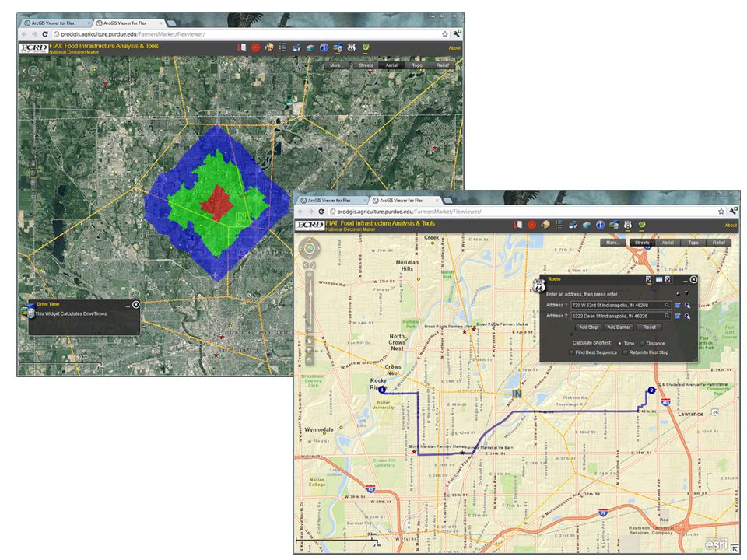Click the green globe icon in back window toolbar
Screen dimensions: 747x560
tap(366, 47)
